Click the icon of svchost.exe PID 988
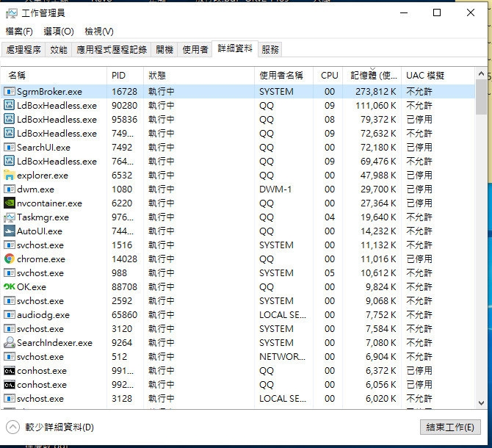This screenshot has height=448, width=492. pos(9,273)
